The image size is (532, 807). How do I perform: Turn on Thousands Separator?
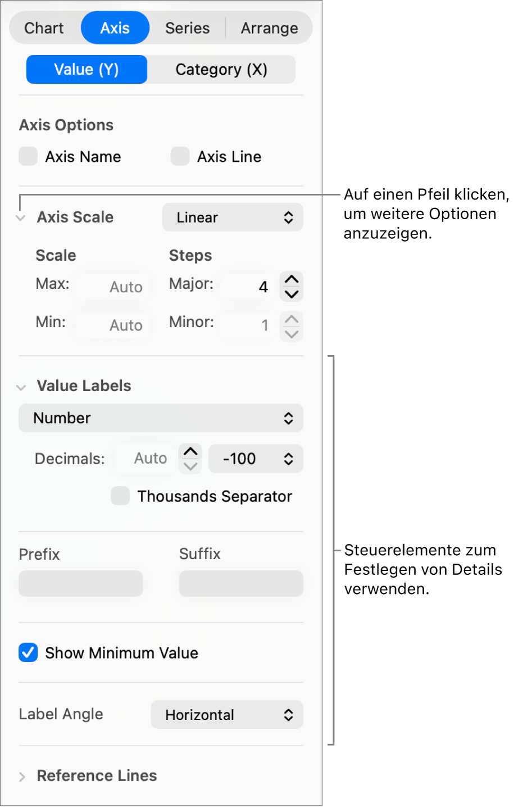(120, 496)
